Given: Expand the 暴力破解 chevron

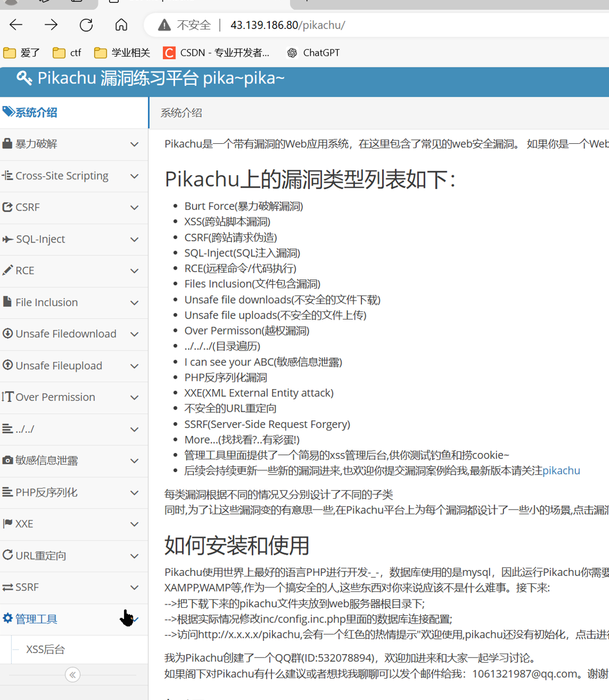Looking at the screenshot, I should [x=135, y=144].
